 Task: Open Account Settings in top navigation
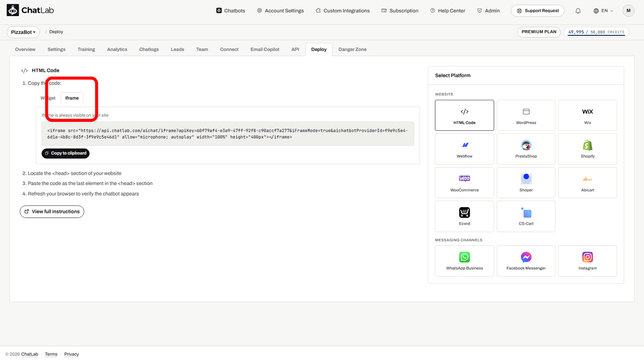(280, 11)
